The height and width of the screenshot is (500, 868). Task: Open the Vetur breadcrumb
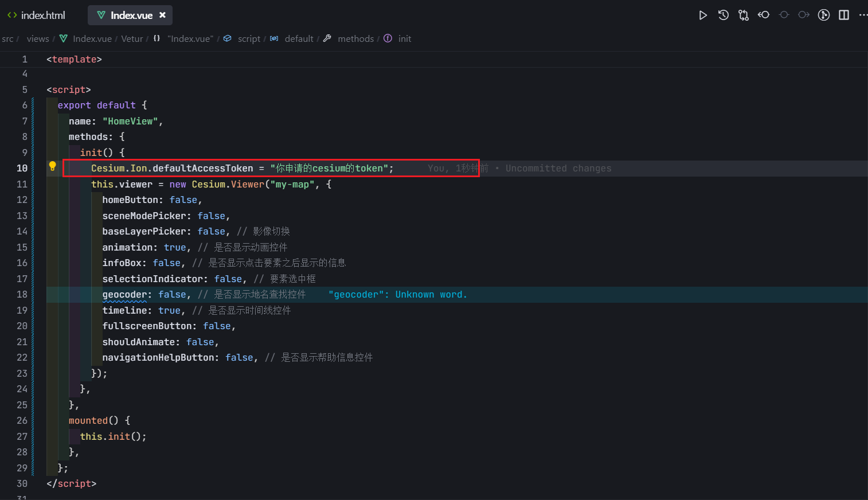[132, 39]
